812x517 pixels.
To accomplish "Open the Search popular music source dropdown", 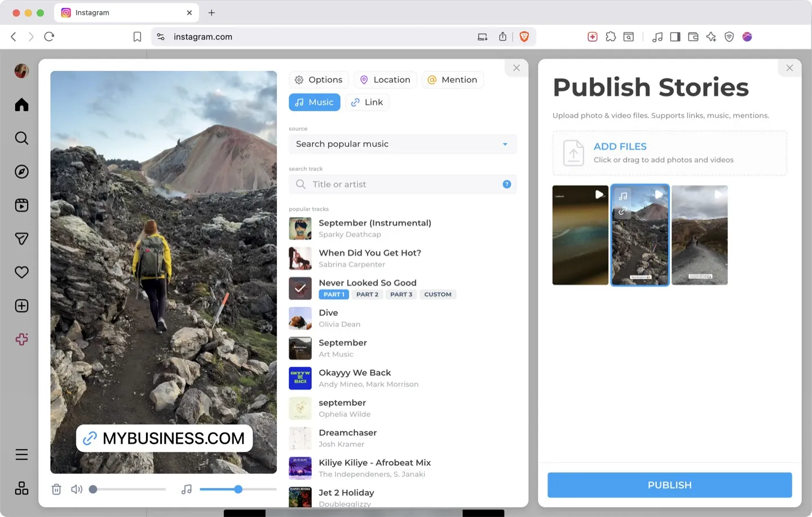I will pyautogui.click(x=402, y=144).
